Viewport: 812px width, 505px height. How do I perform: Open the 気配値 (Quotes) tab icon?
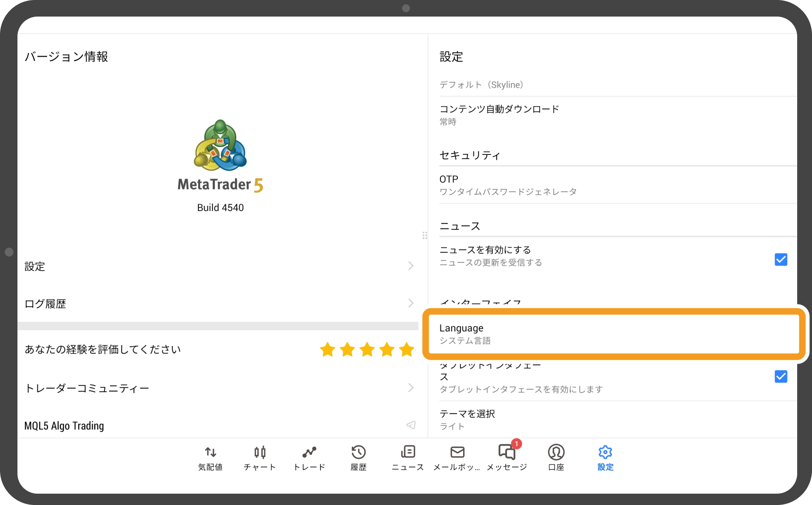210,457
